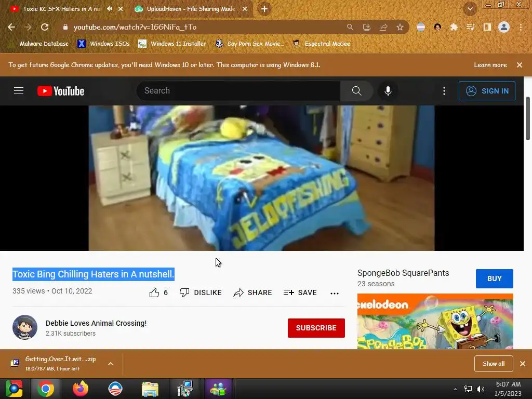Image resolution: width=532 pixels, height=399 pixels.
Task: Bookmark this page with star icon
Action: pos(400,27)
